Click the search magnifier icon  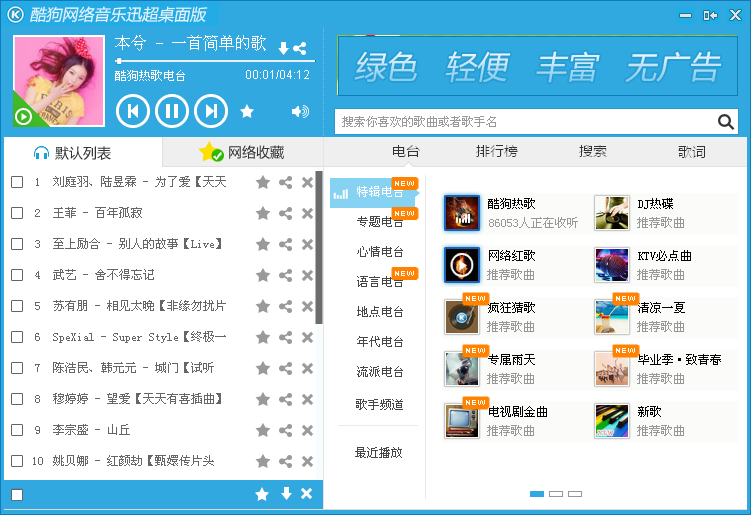tap(726, 122)
